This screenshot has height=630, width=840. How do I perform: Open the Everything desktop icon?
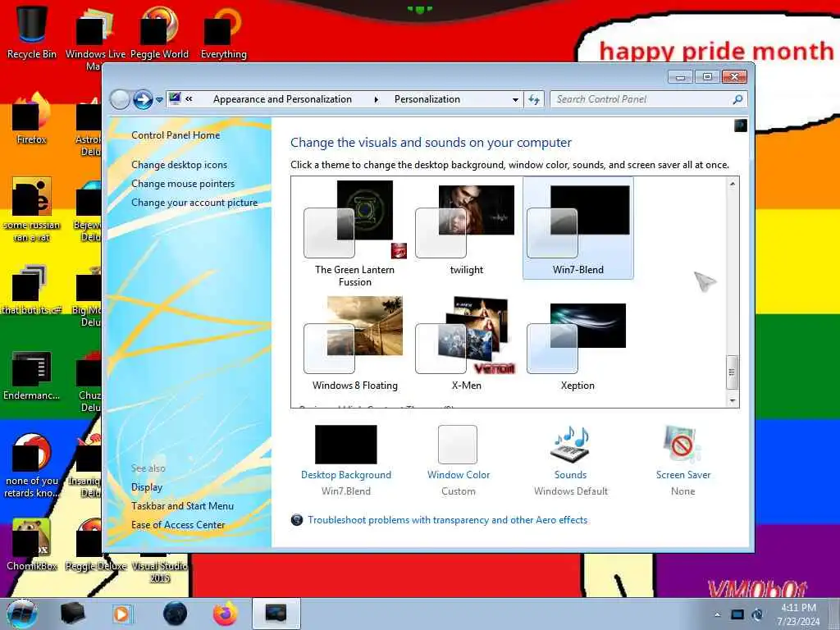223,32
